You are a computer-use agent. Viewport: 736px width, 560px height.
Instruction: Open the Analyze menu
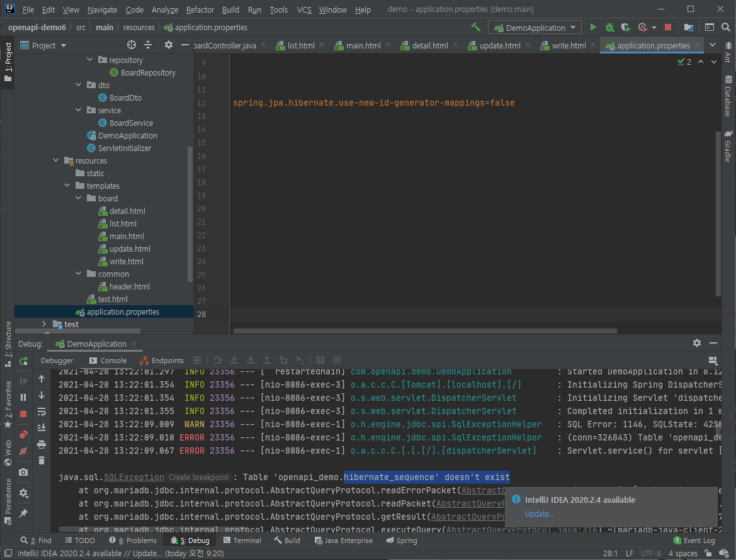coord(165,9)
